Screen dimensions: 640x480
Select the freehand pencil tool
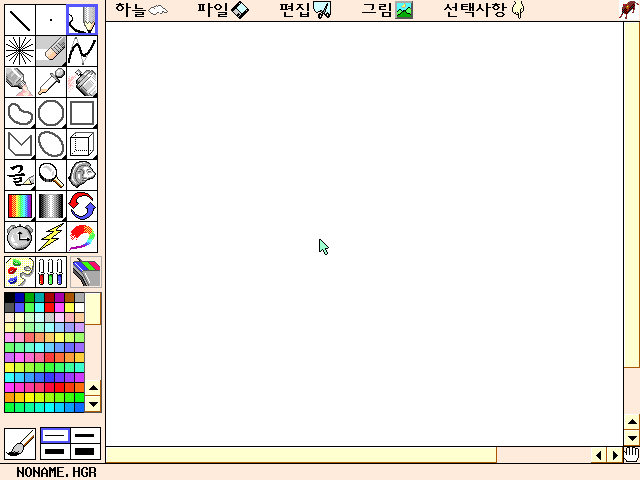[82, 20]
